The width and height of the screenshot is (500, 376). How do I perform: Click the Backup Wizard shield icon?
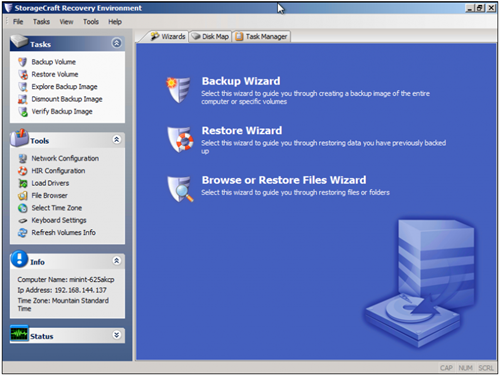coord(178,89)
